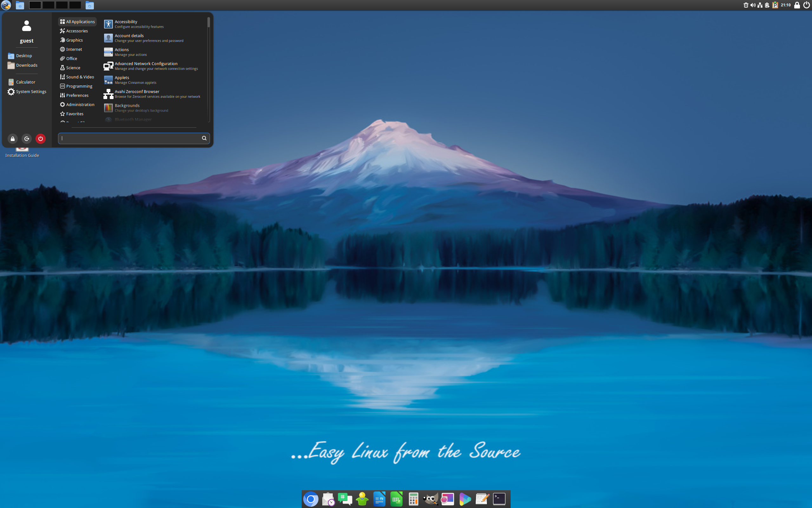
Task: Launch the image viewer with magnifier in dock
Action: click(448, 499)
